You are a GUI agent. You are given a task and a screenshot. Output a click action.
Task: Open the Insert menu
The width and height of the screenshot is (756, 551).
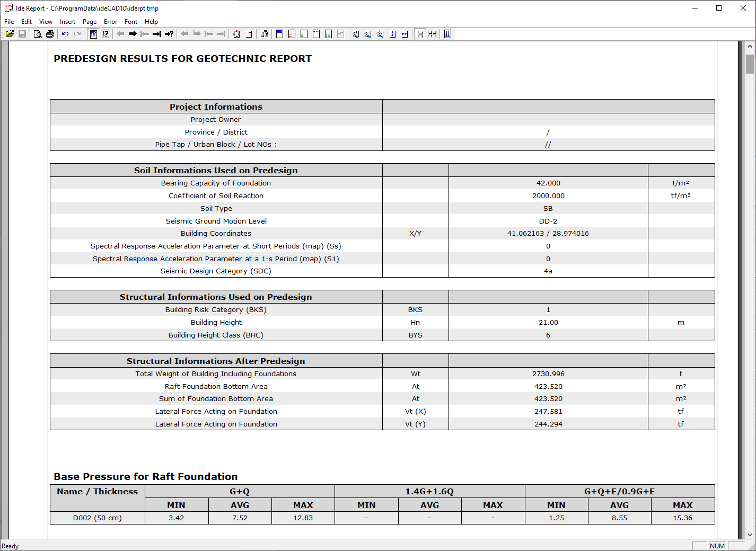pyautogui.click(x=67, y=22)
